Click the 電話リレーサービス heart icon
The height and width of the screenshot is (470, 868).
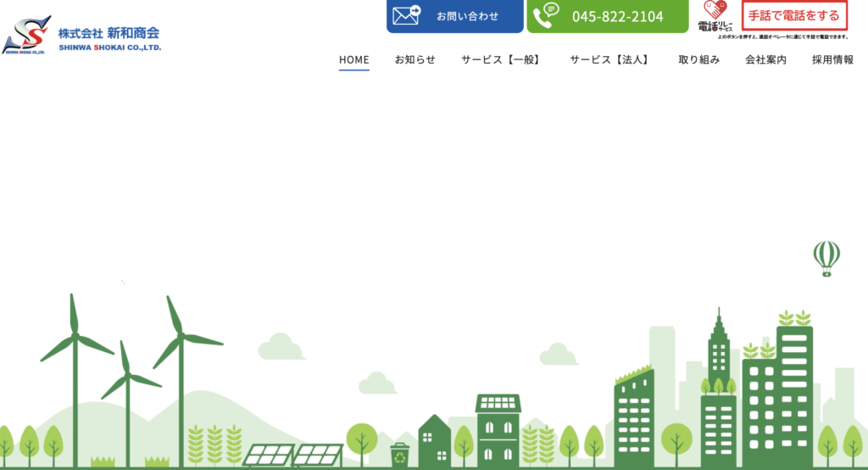point(714,11)
